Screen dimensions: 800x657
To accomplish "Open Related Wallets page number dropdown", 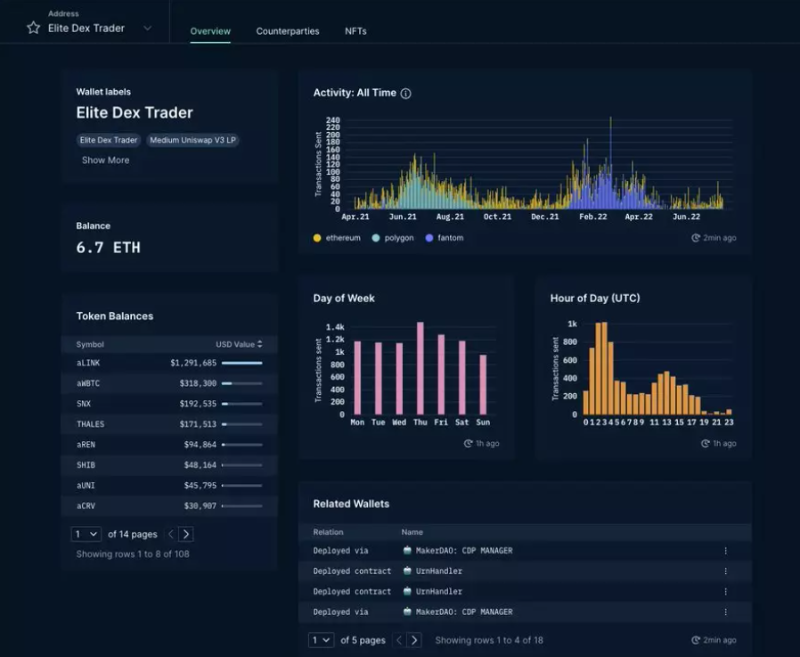I will (321, 640).
